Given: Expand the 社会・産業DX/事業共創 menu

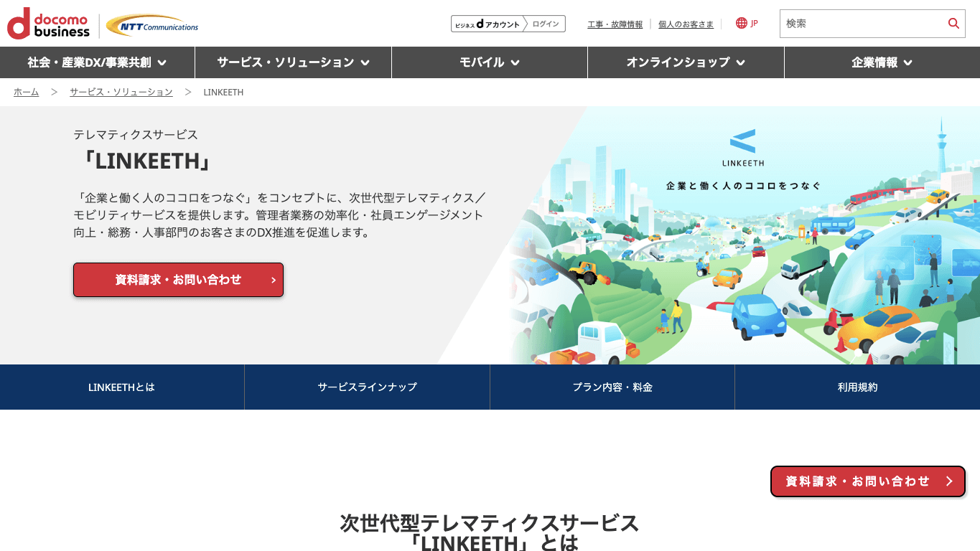Looking at the screenshot, I should pos(96,62).
